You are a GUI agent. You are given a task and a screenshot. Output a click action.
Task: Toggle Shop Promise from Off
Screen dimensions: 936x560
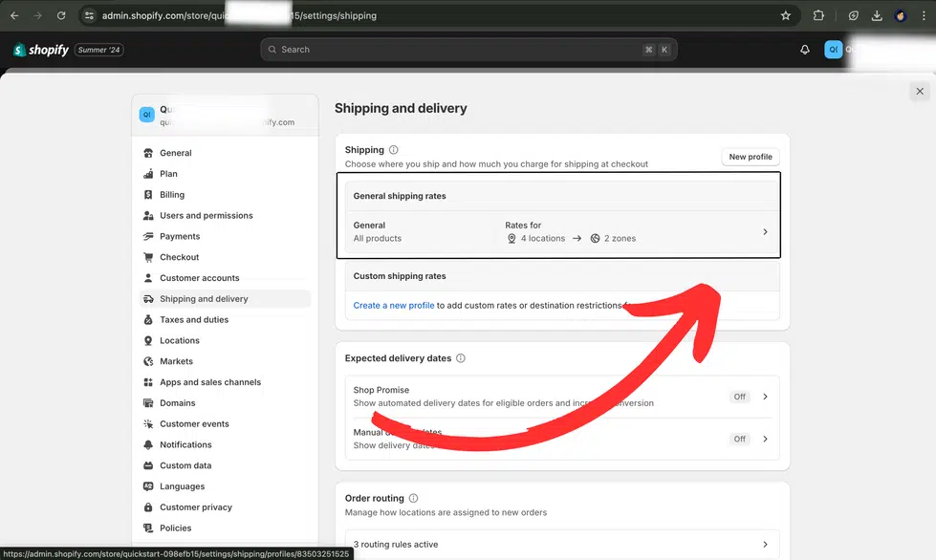[x=740, y=396]
